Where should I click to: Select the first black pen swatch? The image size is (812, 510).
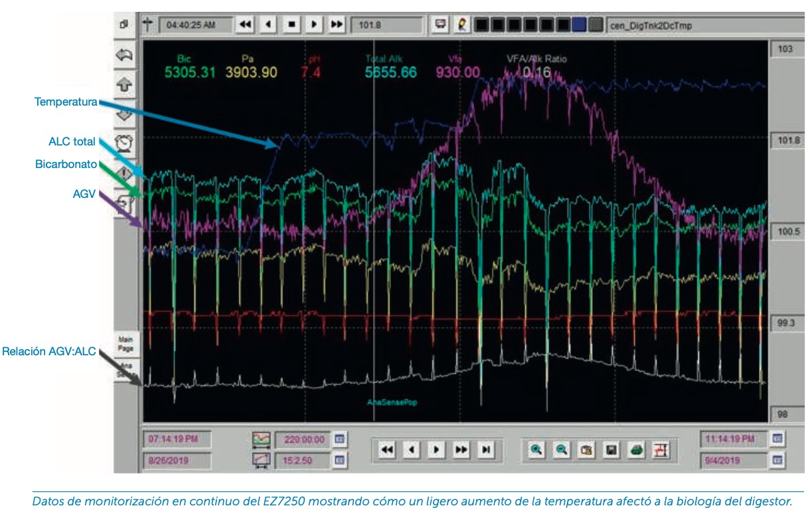coord(482,25)
